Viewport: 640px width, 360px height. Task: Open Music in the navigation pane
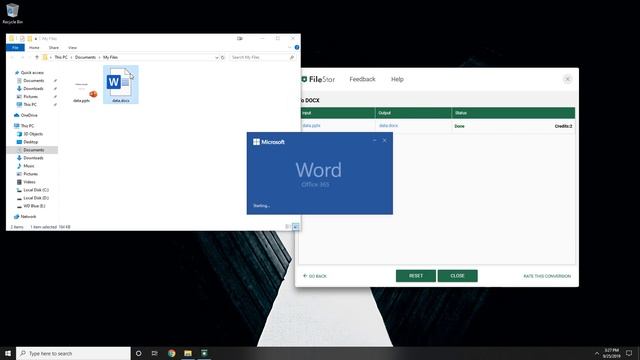pos(29,166)
